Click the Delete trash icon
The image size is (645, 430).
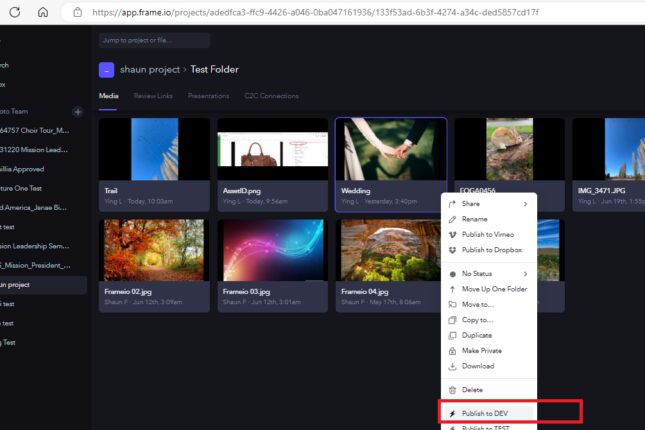452,390
